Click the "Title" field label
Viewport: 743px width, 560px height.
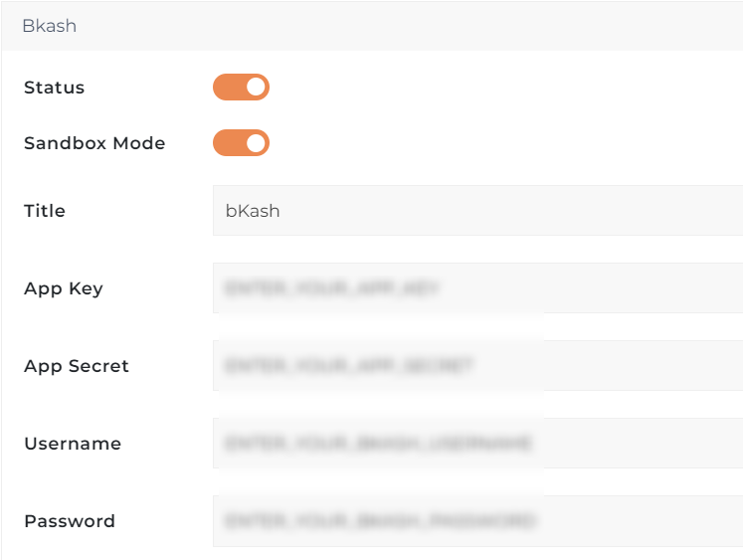pyautogui.click(x=45, y=211)
